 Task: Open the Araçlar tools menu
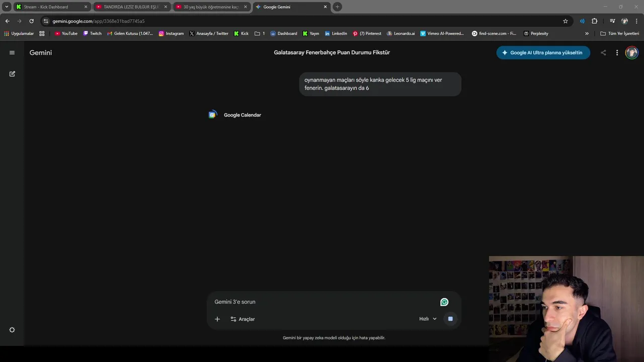click(x=243, y=319)
